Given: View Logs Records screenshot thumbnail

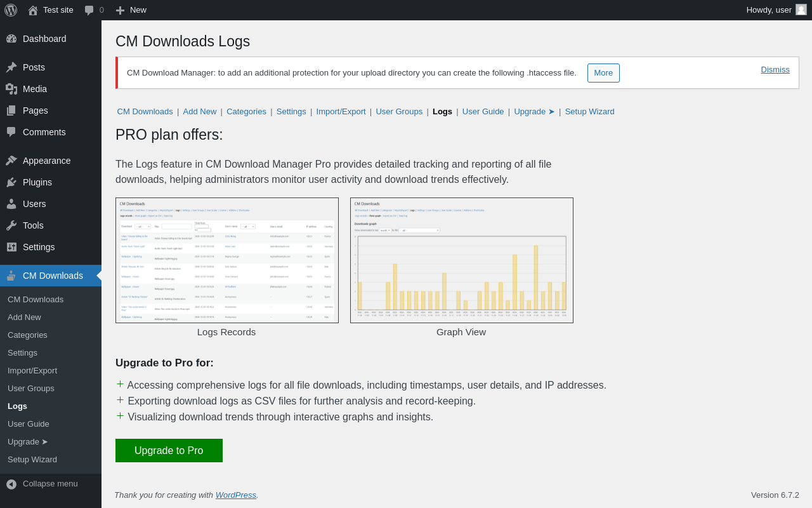Looking at the screenshot, I should [227, 260].
